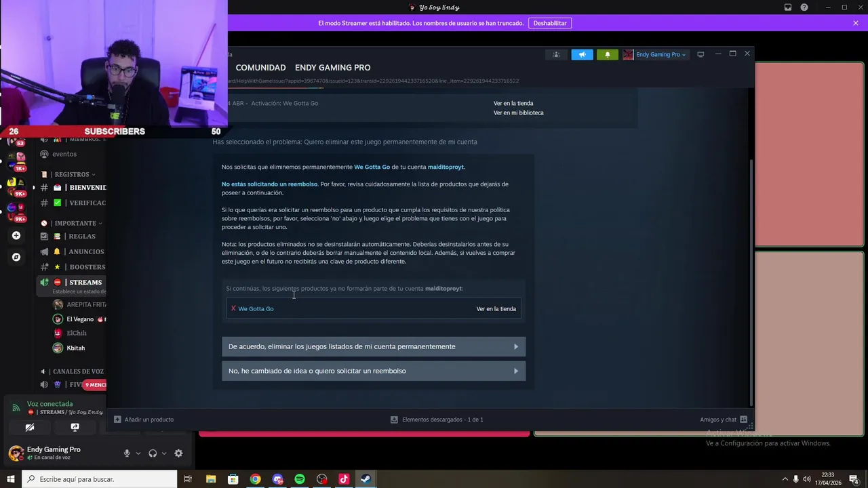Open microphone input options arrow

pyautogui.click(x=138, y=453)
